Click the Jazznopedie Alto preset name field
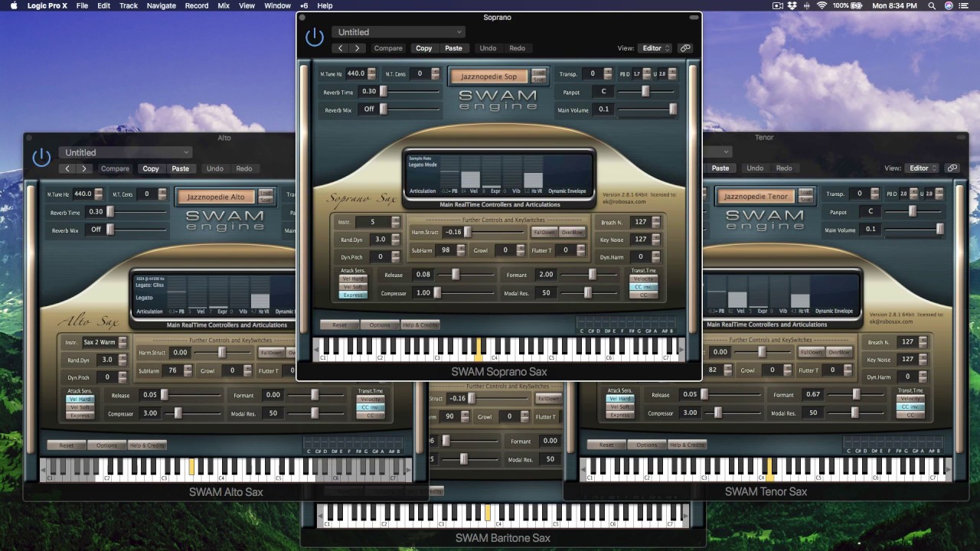Screen dimensions: 980x551 (x=217, y=197)
